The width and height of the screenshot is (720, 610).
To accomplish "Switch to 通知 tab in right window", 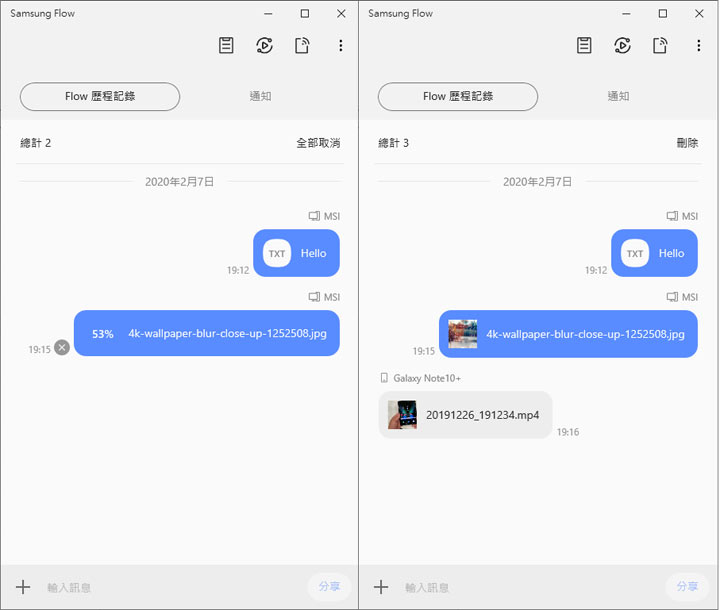I will click(619, 97).
